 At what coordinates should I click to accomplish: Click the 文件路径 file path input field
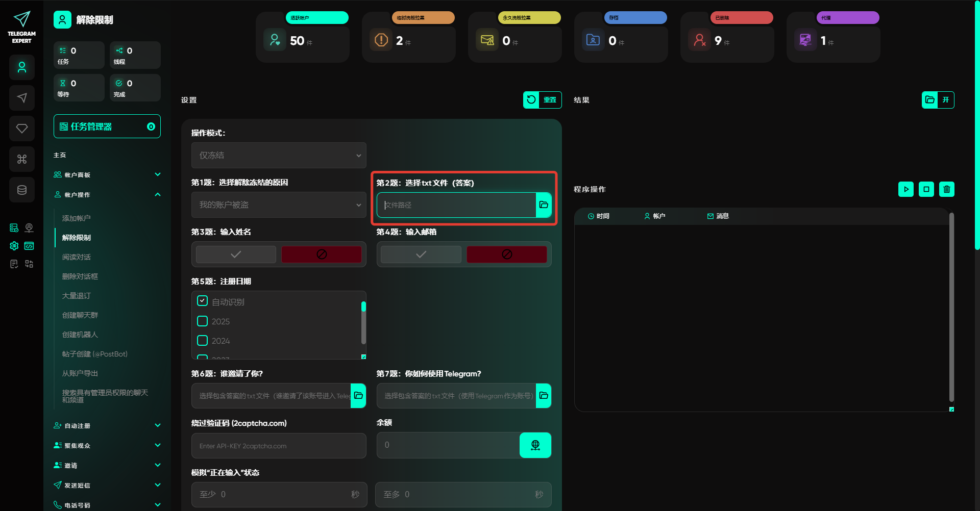pos(457,205)
